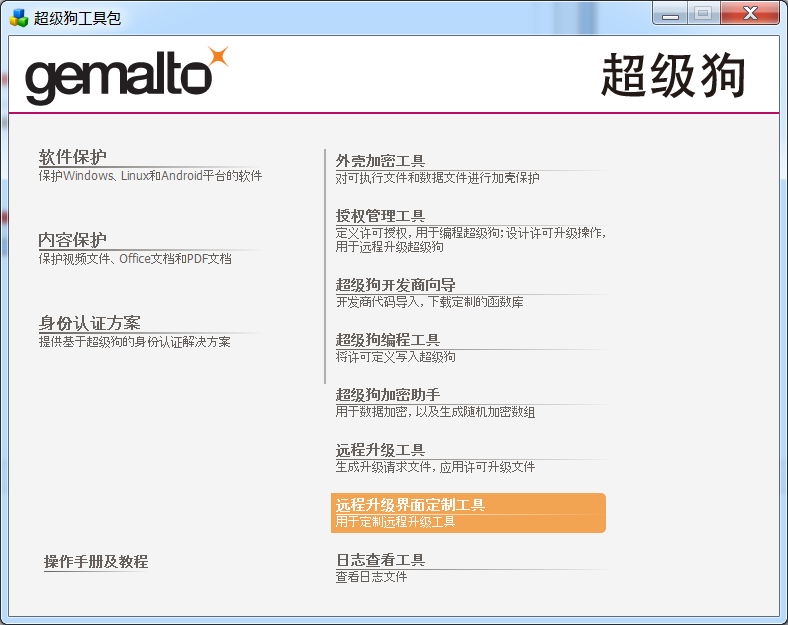Viewport: 788px width, 625px height.
Task: Open 日志查看工具
Action: tap(380, 560)
